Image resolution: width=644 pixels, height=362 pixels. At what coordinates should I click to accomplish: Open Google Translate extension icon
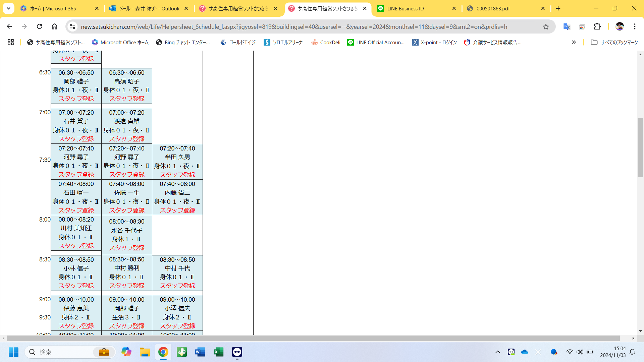click(x=567, y=26)
